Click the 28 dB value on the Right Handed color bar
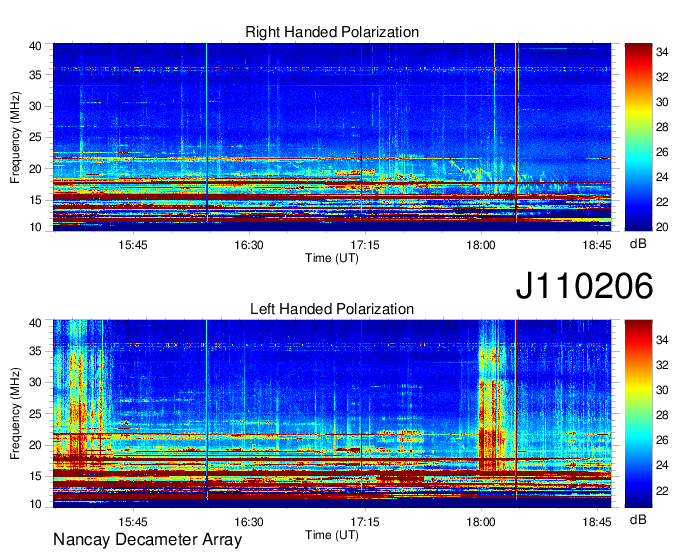 tap(662, 127)
